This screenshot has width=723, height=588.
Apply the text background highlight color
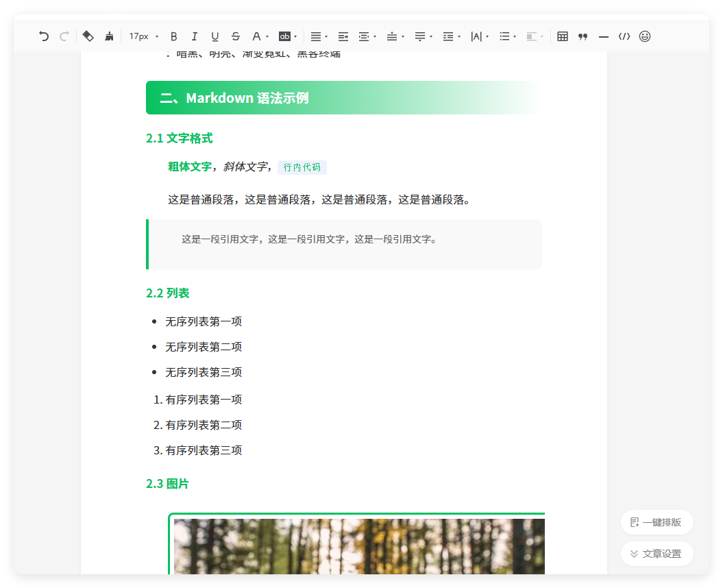[x=284, y=36]
